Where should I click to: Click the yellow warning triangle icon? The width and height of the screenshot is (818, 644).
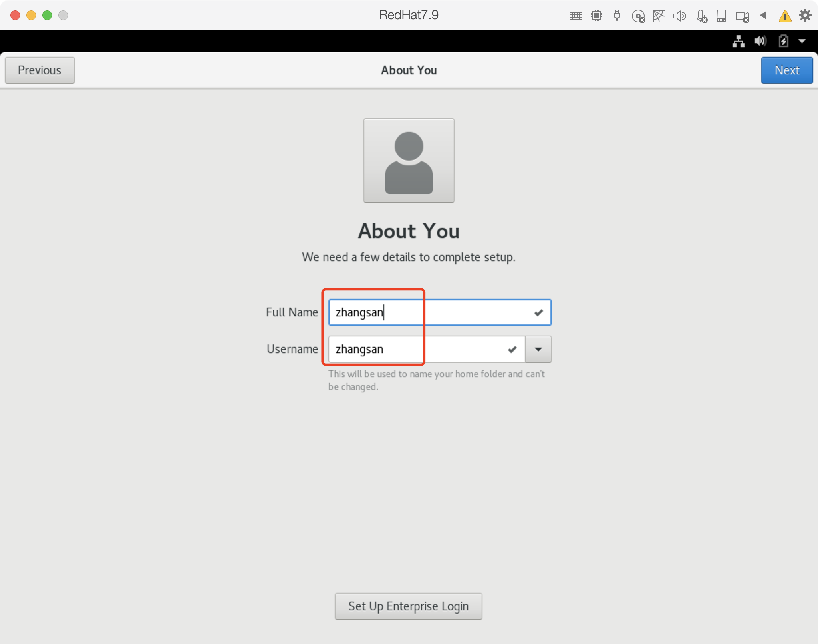click(x=785, y=16)
